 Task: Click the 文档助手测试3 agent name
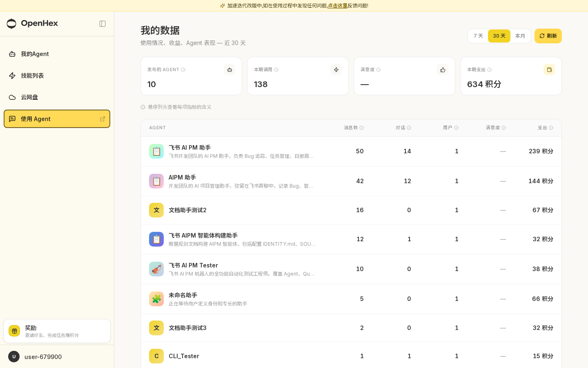coord(187,328)
